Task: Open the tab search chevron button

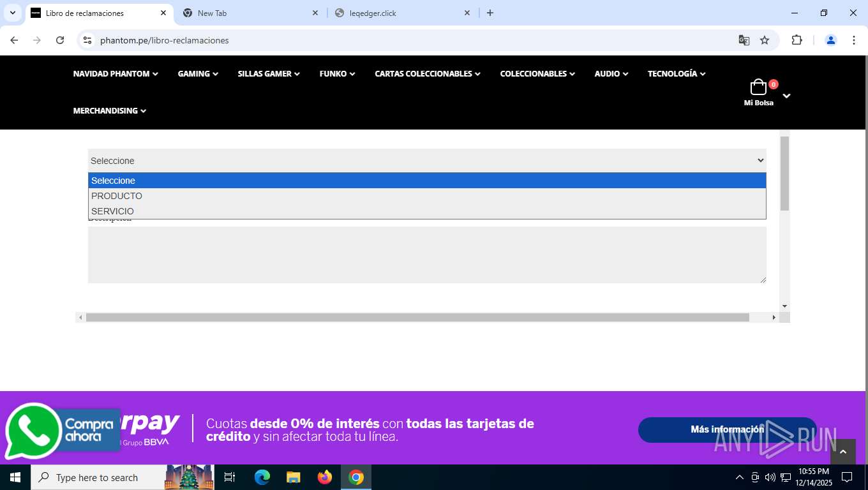Action: pos(12,13)
